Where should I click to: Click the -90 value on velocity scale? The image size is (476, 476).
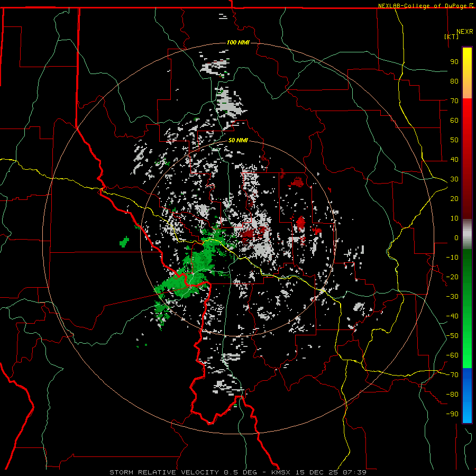coord(452,414)
